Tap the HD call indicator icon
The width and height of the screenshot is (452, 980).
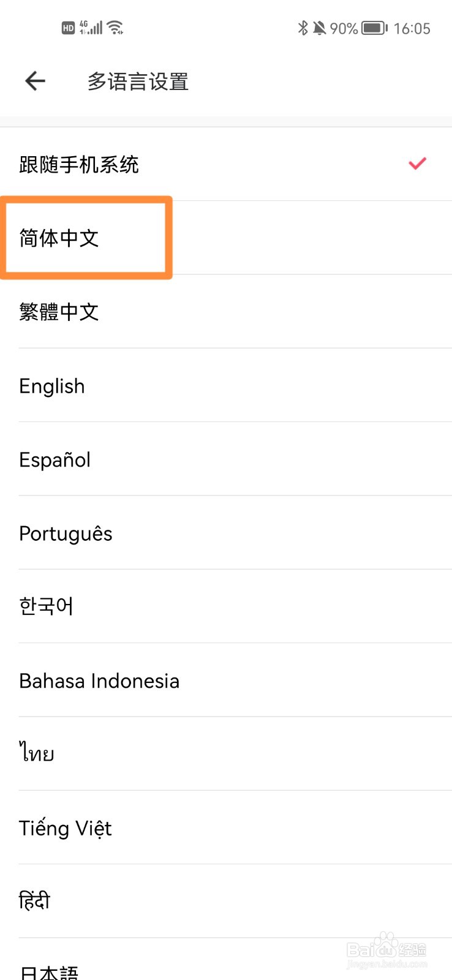(x=68, y=28)
